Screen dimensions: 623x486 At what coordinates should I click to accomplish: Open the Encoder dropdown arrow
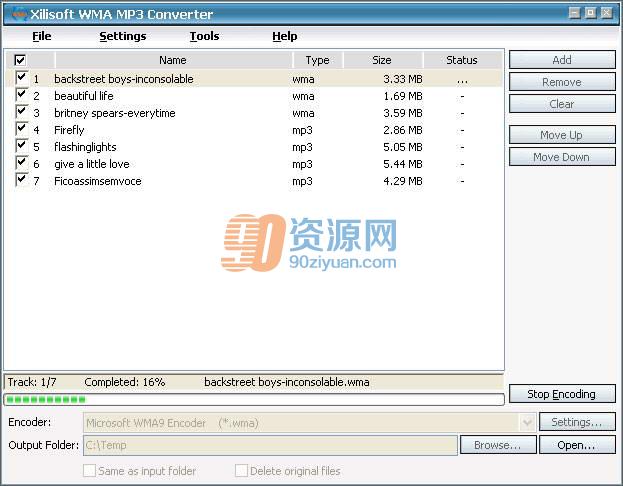tap(527, 422)
